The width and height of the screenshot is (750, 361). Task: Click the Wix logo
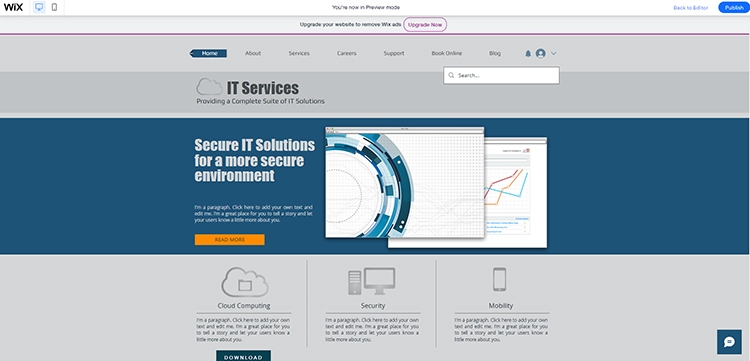[13, 7]
